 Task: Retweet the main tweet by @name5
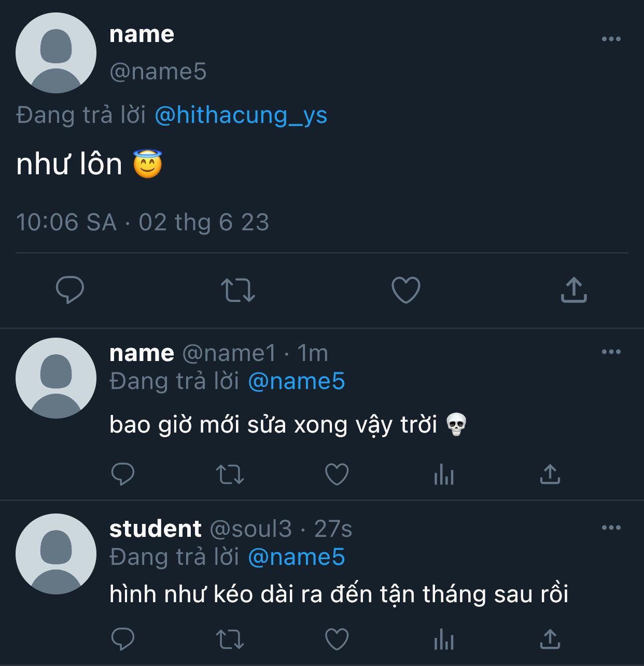coord(238,290)
